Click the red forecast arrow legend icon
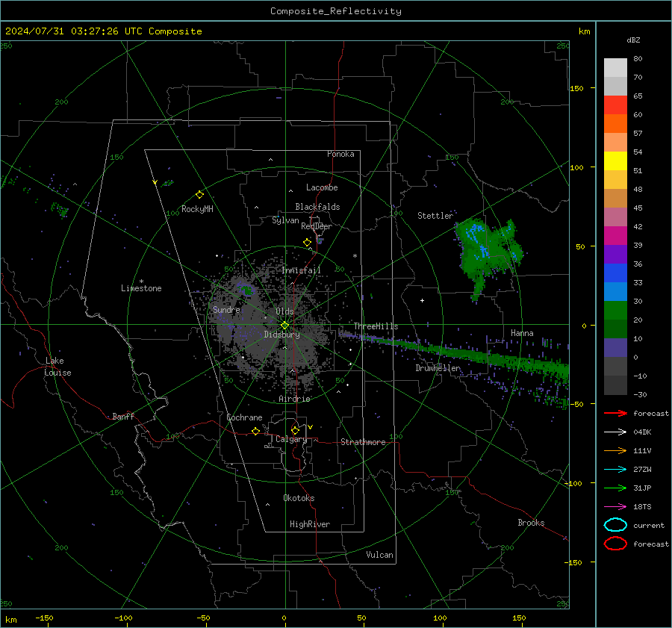Viewport: 672px width, 628px height. coord(615,413)
